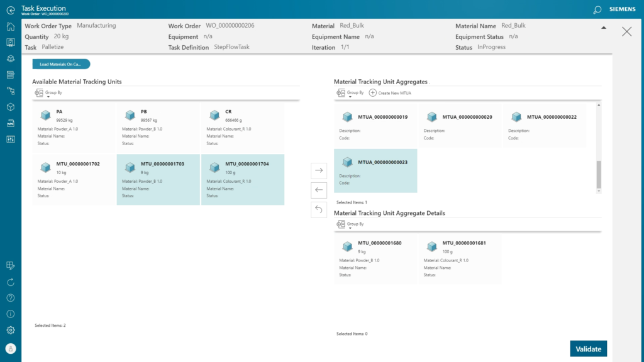Open Group By under Material Tracking Unit Aggregates
The image size is (644, 362).
[350, 93]
